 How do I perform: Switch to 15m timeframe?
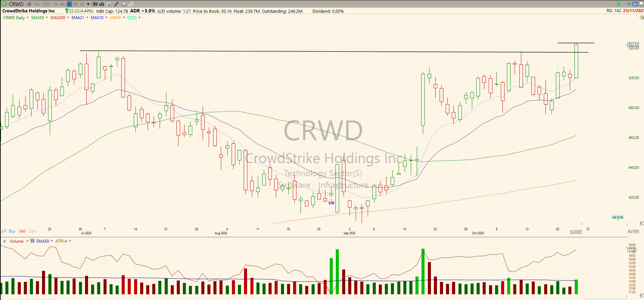(46, 4)
